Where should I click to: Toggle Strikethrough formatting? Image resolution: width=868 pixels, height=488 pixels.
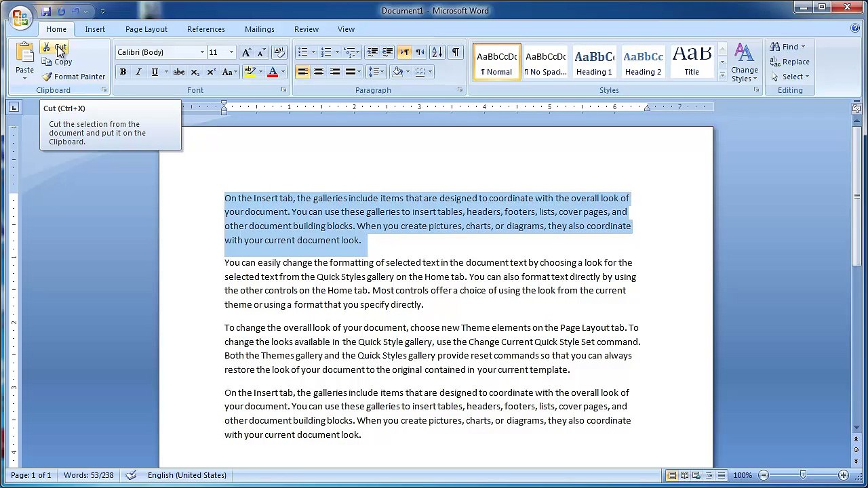(x=179, y=72)
